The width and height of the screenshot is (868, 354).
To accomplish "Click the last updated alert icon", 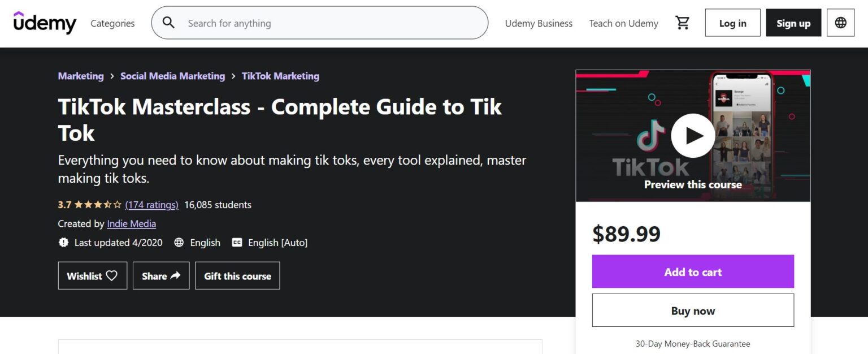I will [63, 242].
